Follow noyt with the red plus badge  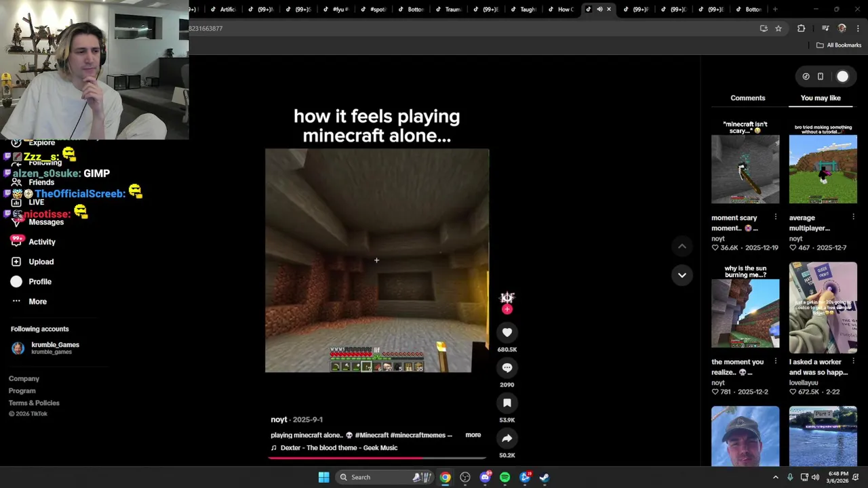[507, 310]
